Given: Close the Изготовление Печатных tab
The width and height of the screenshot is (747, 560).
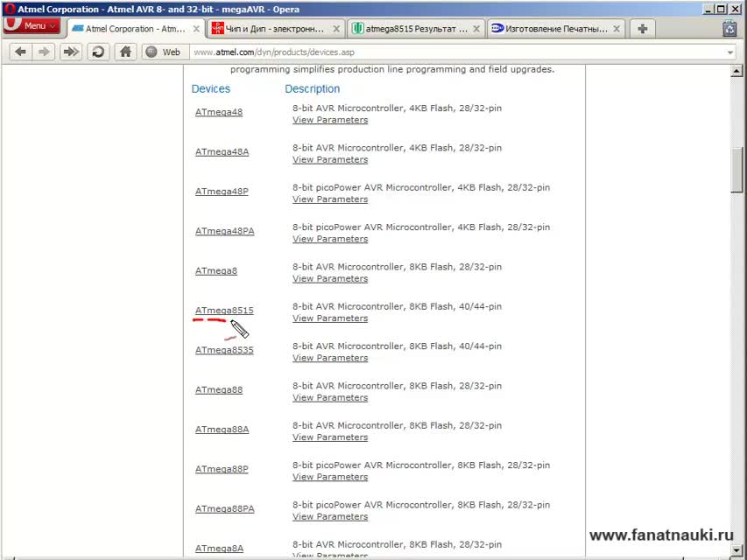Looking at the screenshot, I should [617, 29].
